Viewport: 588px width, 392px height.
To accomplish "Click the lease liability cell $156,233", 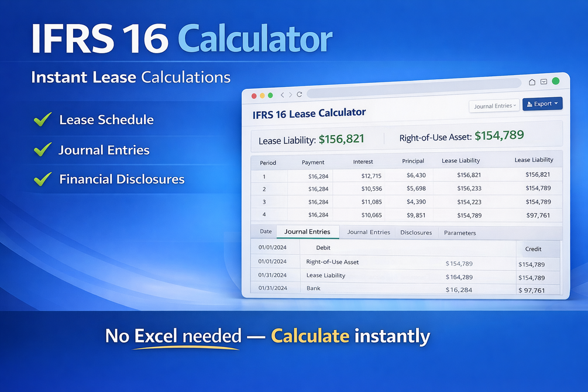I will tap(469, 188).
